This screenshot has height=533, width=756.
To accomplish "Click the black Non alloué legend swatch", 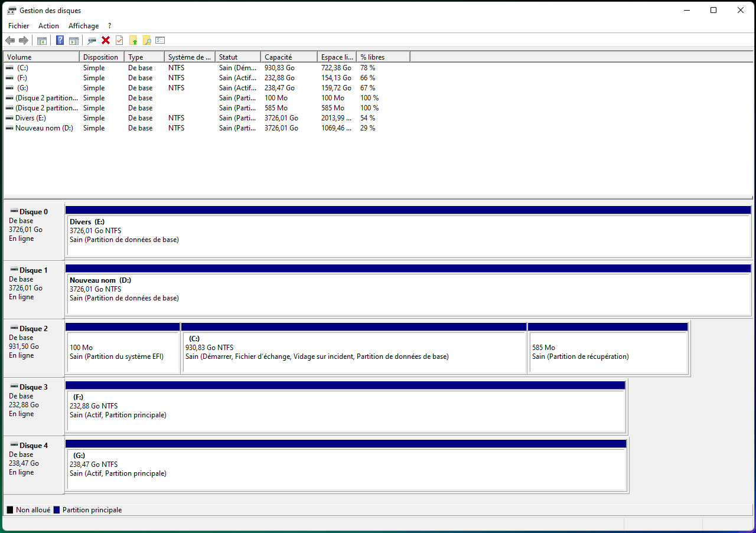I will 10,510.
